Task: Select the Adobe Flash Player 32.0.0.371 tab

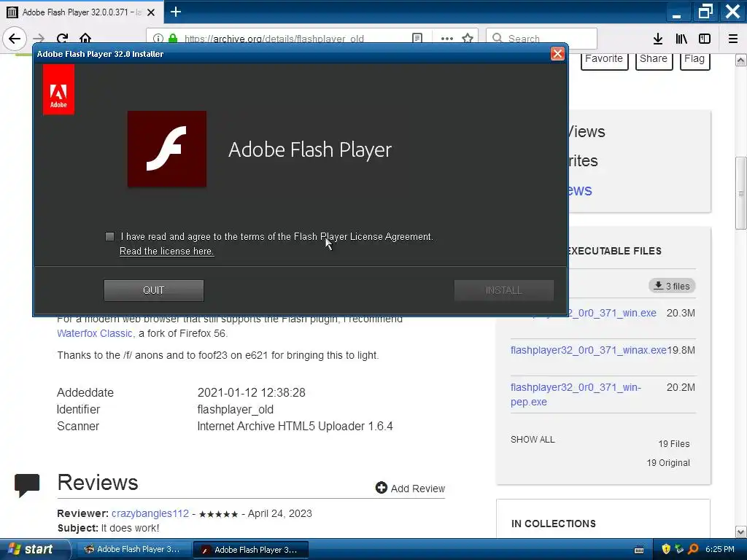Action: tap(81, 12)
